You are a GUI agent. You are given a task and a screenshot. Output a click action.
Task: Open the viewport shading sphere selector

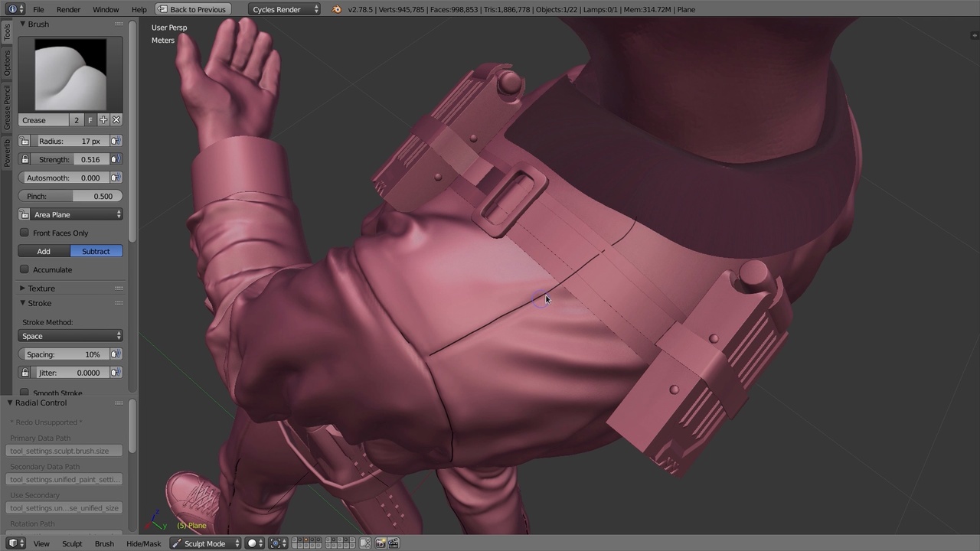(254, 543)
